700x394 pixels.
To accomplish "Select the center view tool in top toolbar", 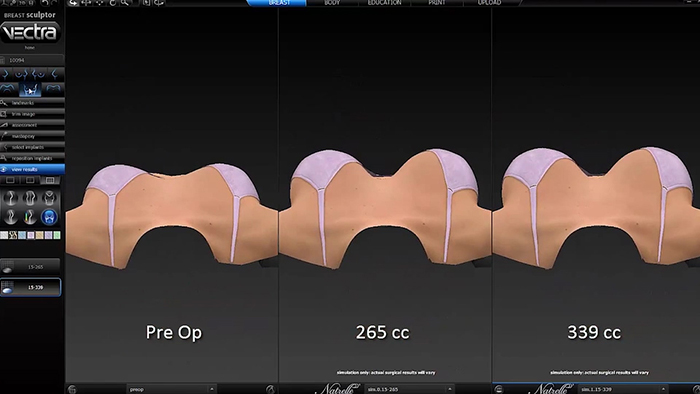I will 99,3.
